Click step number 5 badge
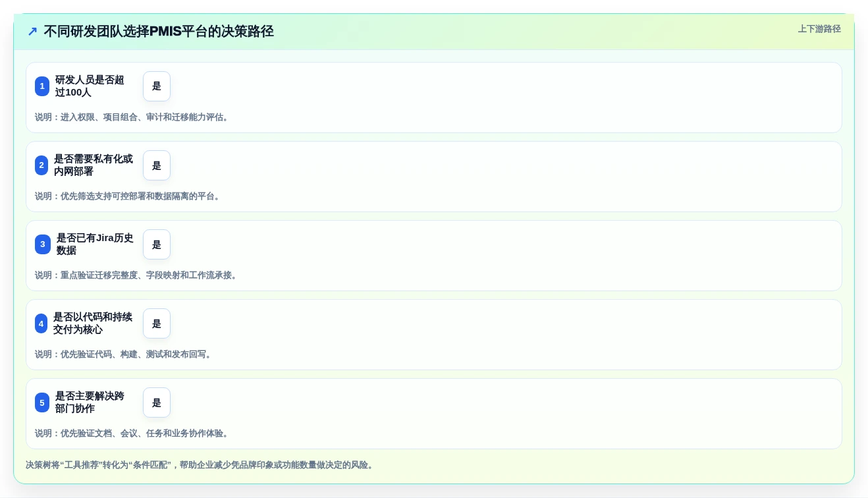The width and height of the screenshot is (868, 498). tap(42, 402)
